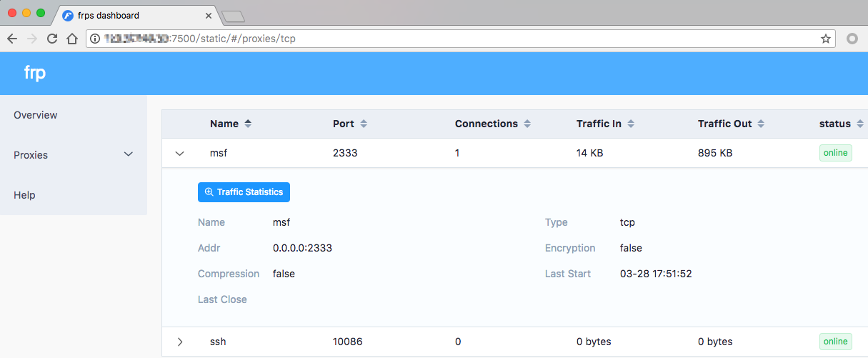Viewport: 868px width, 358px height.
Task: Click the magnifier icon on Traffic Statistics
Action: click(209, 192)
